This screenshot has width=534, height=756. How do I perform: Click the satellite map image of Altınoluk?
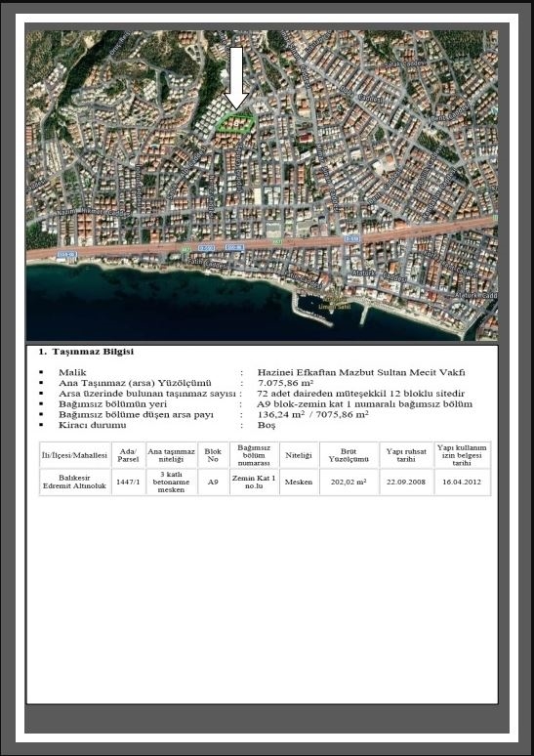263,186
